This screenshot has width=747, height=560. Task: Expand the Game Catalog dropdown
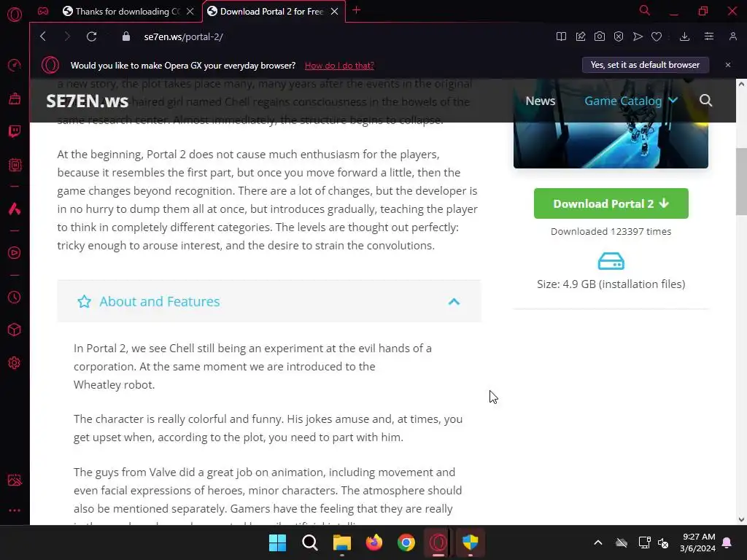click(630, 101)
